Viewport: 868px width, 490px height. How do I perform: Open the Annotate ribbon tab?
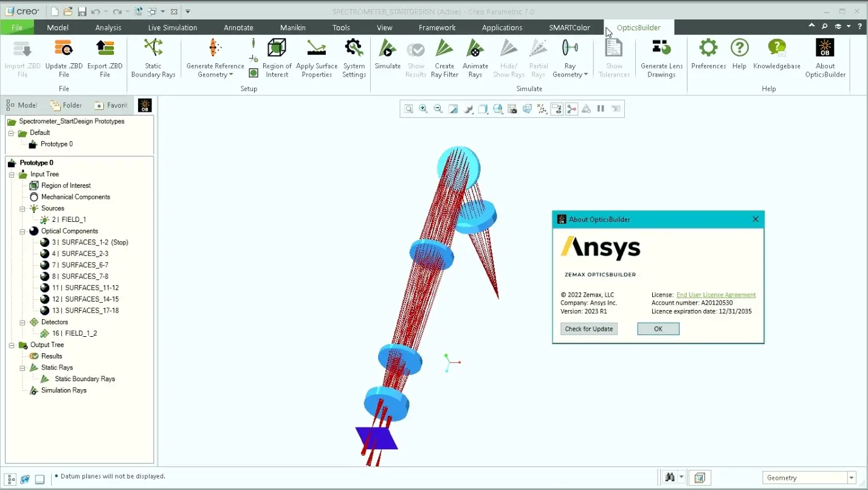click(x=238, y=27)
